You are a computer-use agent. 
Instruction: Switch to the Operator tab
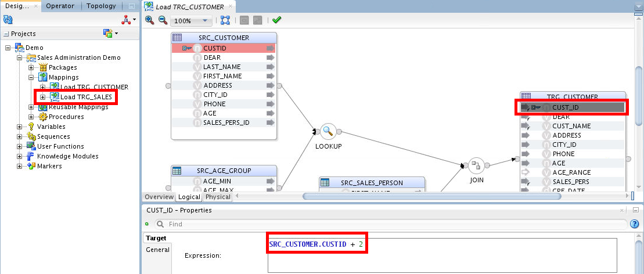coord(60,6)
